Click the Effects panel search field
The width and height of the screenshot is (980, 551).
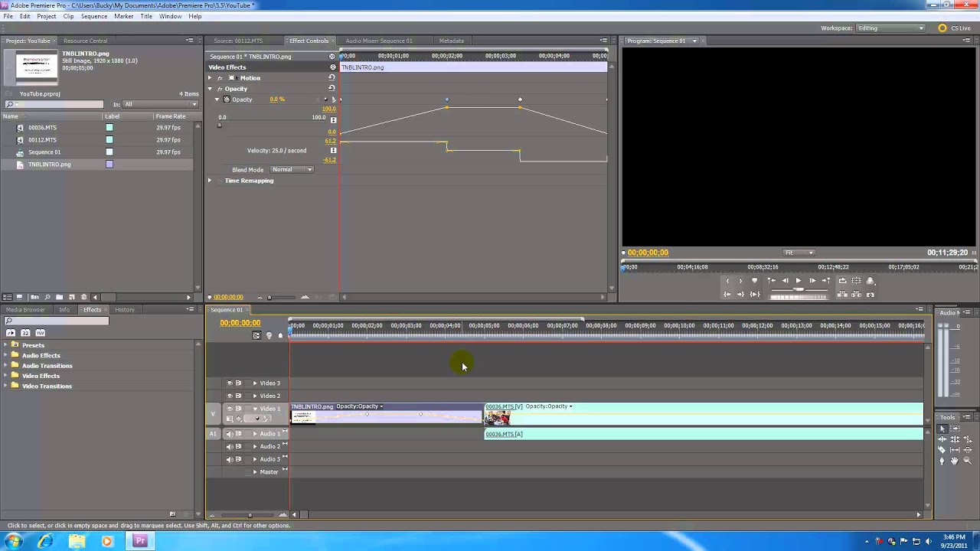tap(57, 321)
